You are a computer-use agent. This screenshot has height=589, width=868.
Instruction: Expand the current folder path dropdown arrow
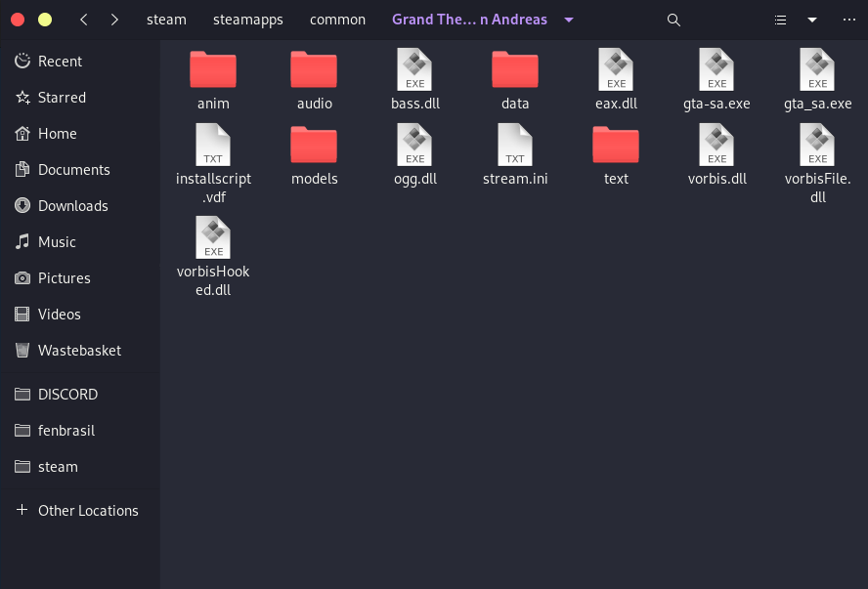(x=569, y=20)
